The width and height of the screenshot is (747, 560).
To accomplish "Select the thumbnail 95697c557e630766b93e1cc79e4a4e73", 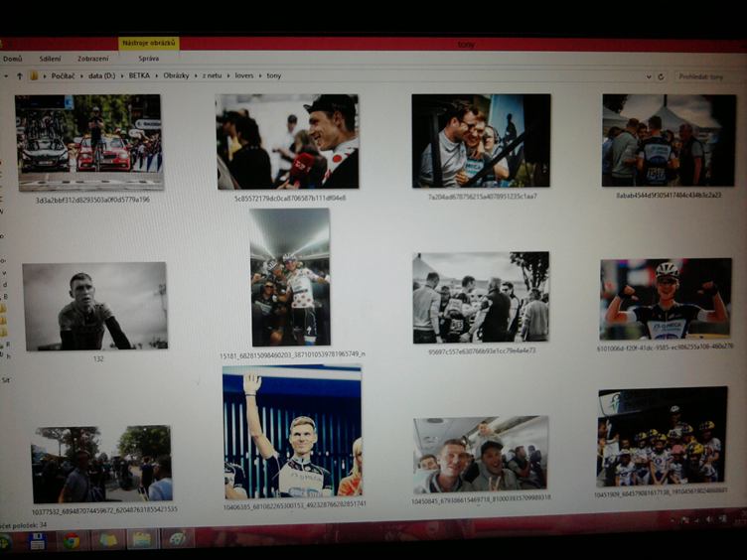I will pyautogui.click(x=481, y=297).
